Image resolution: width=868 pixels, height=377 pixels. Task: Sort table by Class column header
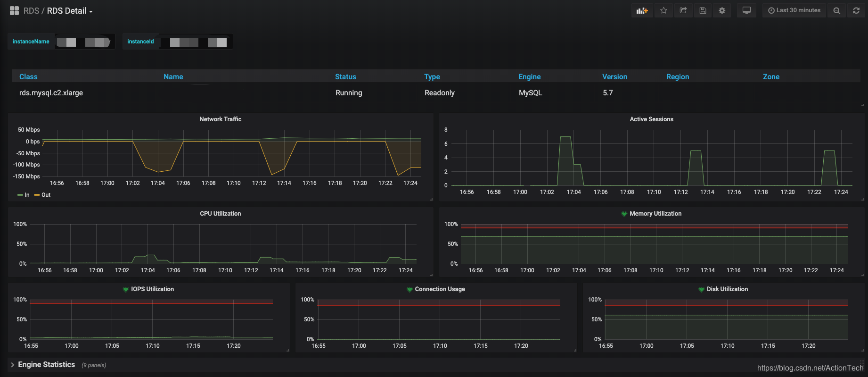coord(28,76)
